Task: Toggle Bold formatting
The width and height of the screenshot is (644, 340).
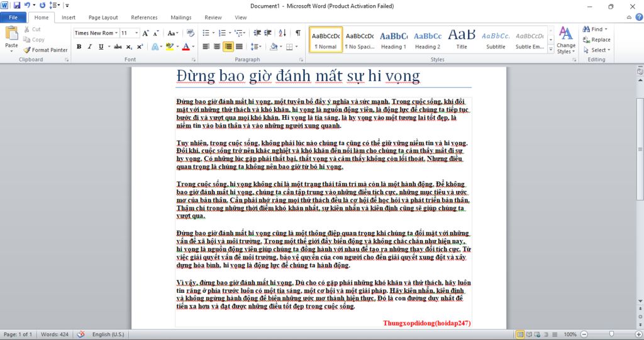Action: 79,47
